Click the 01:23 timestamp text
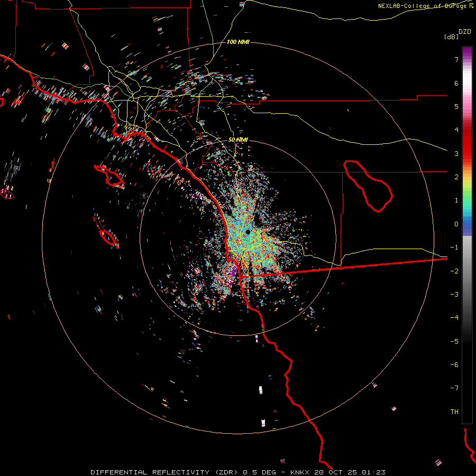 pos(373,472)
